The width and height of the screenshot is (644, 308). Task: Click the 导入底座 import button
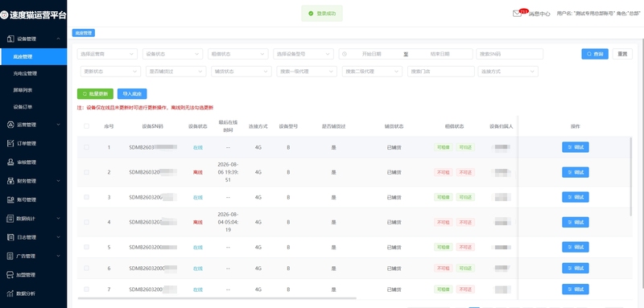[x=132, y=93]
